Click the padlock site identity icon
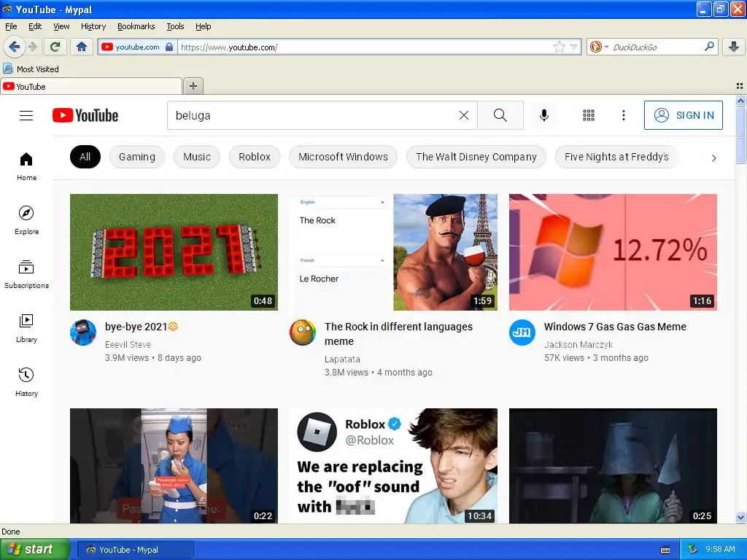Viewport: 747px width, 560px height. [169, 47]
